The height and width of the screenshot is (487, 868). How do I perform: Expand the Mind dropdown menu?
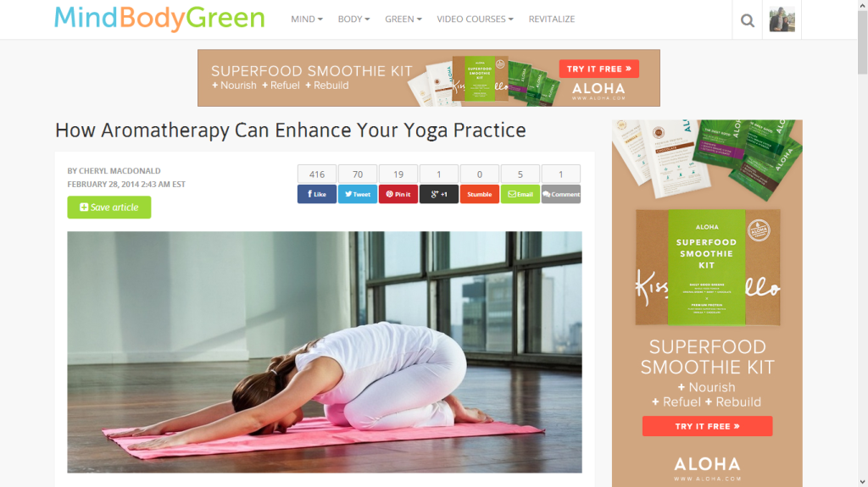pos(307,19)
